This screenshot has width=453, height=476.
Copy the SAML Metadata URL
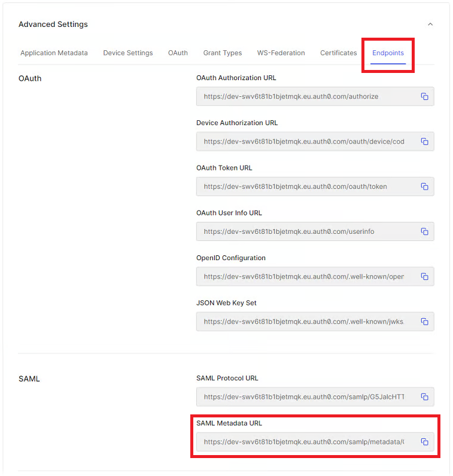[424, 442]
